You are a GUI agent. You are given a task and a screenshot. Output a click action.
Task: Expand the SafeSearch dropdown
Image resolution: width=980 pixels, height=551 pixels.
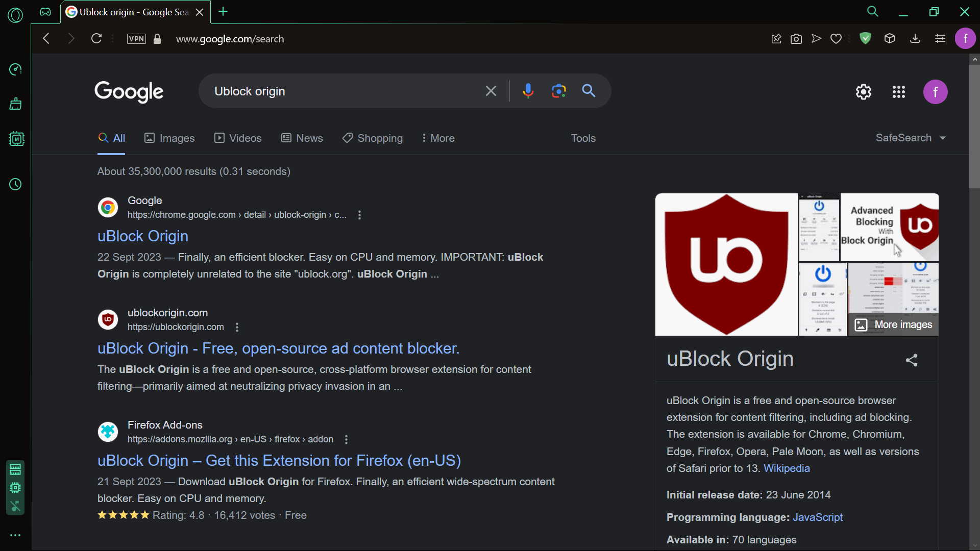tap(911, 138)
